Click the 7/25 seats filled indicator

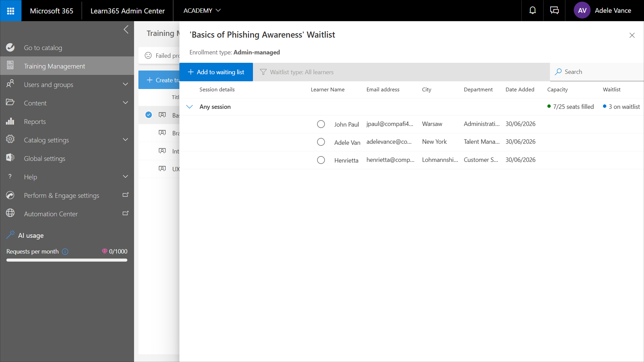[570, 107]
